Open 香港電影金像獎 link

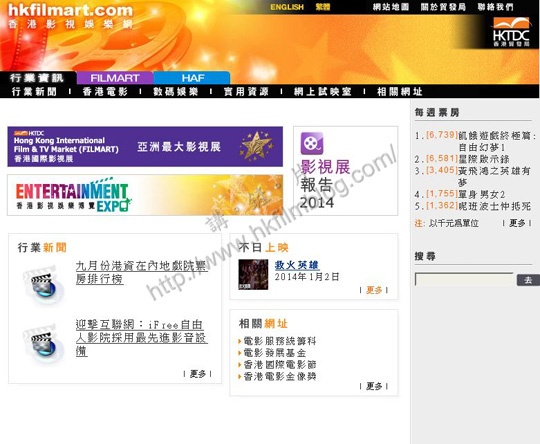point(280,376)
